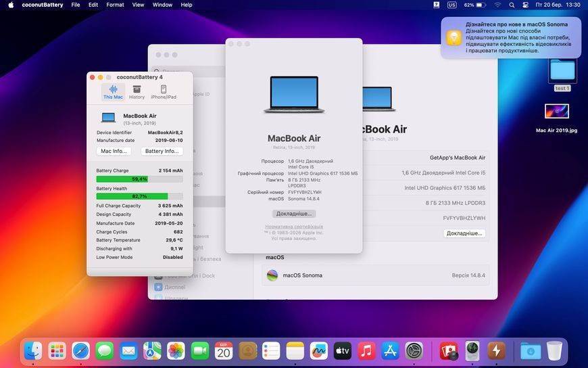Open Reminders from the Dock
Viewport: 588px width, 368px height.
pyautogui.click(x=271, y=350)
